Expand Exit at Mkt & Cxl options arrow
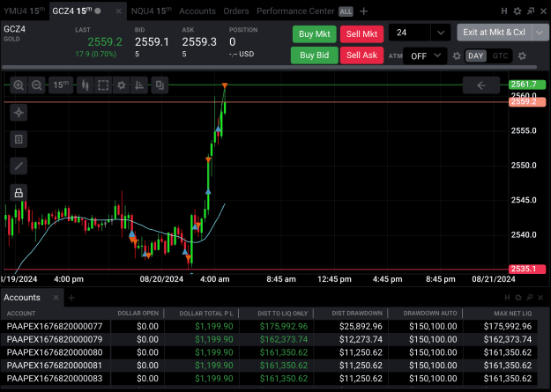Viewport: 551px width, 392px height. [x=540, y=33]
